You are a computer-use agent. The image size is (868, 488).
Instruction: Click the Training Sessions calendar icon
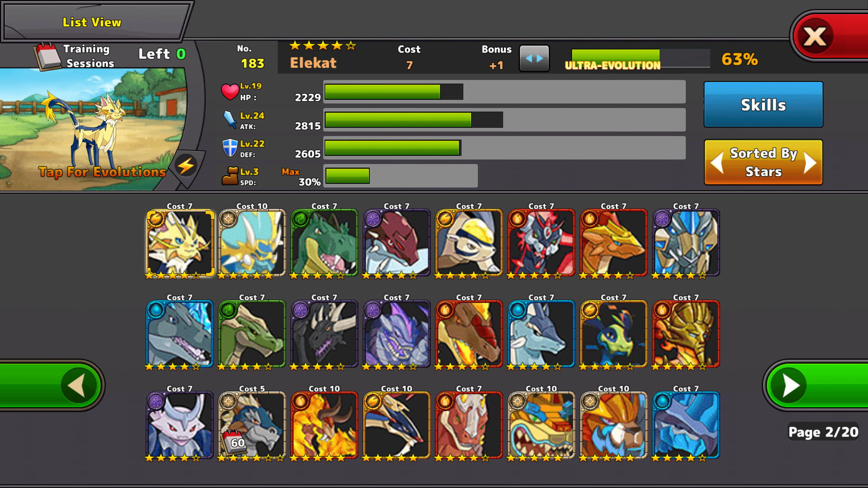point(48,56)
